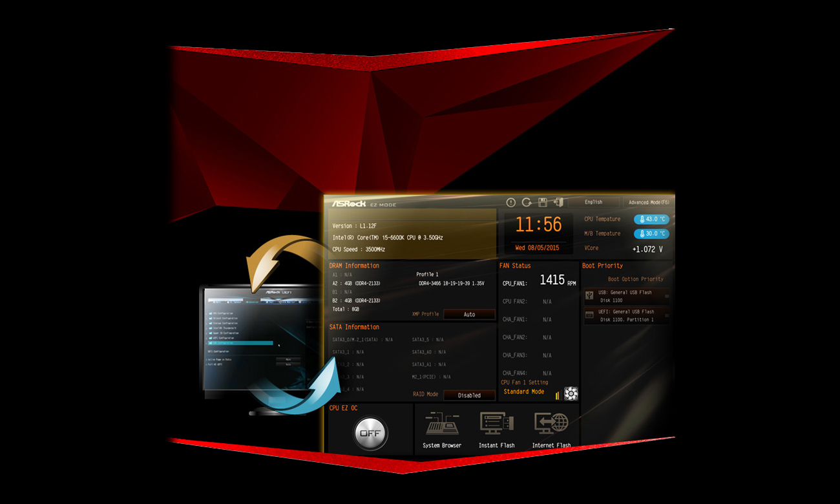Select USB: General USB Flash Disk boot option
Viewport: 840px width, 504px height.
[627, 296]
